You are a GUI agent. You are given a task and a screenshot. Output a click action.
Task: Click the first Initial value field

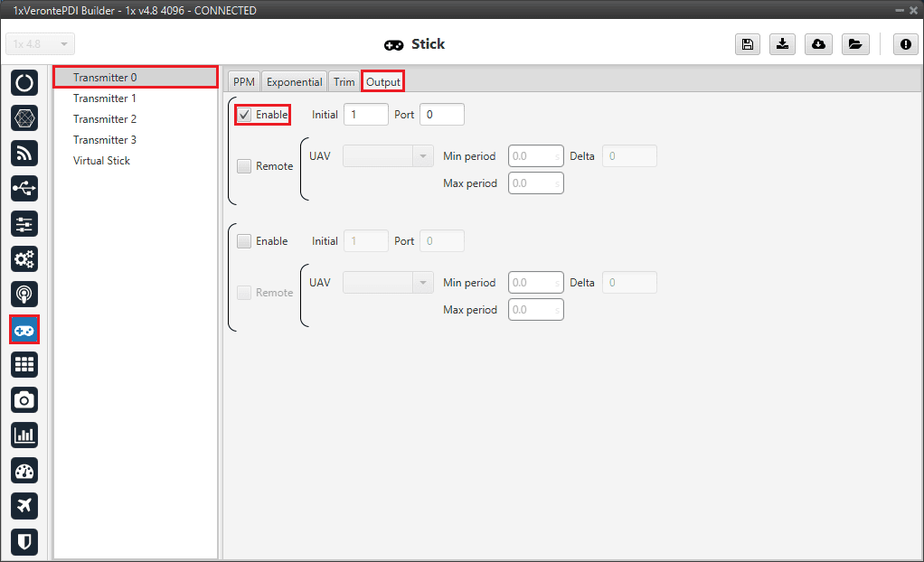(365, 115)
